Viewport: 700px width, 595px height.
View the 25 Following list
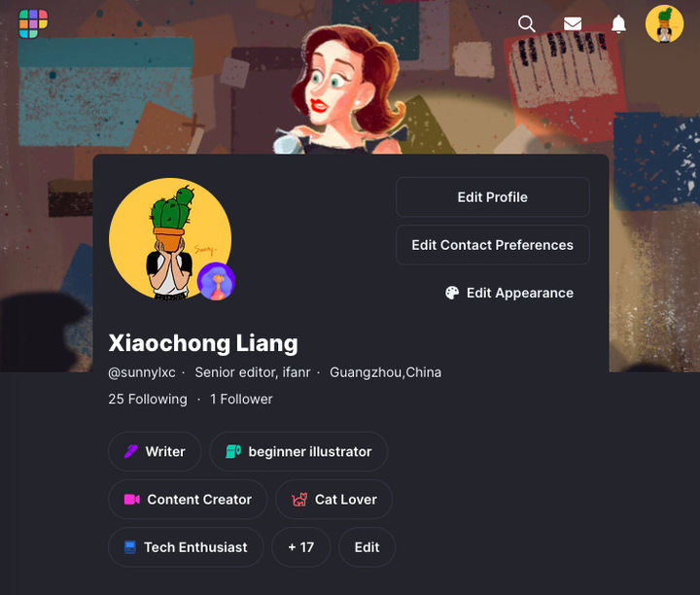coord(148,399)
